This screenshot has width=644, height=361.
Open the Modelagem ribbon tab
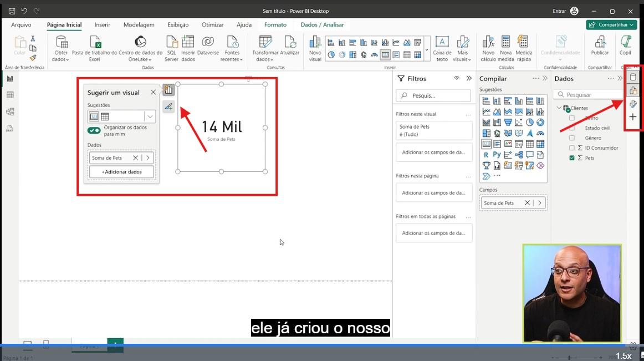point(139,25)
